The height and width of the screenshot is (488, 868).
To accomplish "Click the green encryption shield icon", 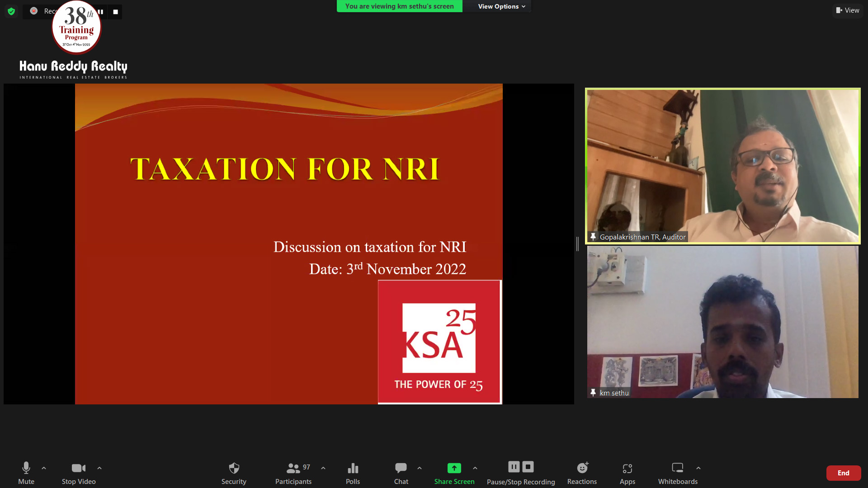I will (11, 11).
